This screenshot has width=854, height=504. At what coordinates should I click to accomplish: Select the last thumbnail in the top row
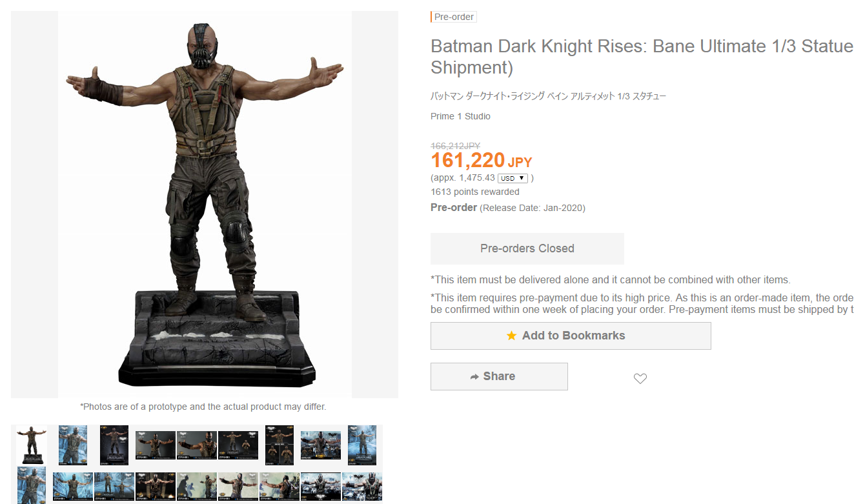[362, 445]
